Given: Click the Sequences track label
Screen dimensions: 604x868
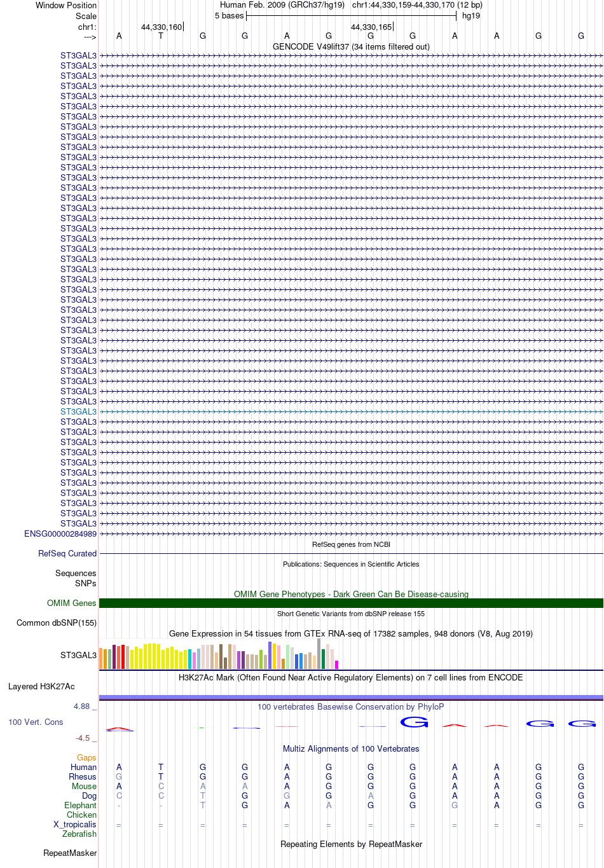Looking at the screenshot, I should 76,573.
